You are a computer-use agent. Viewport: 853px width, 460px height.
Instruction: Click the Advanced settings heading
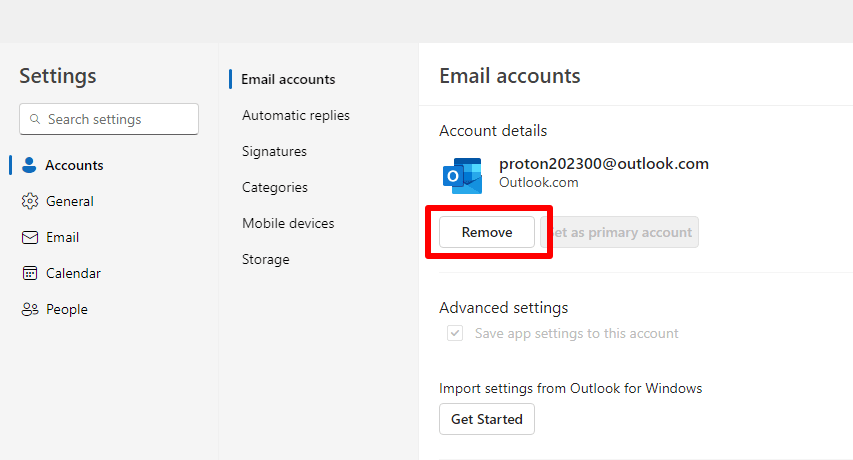point(503,308)
